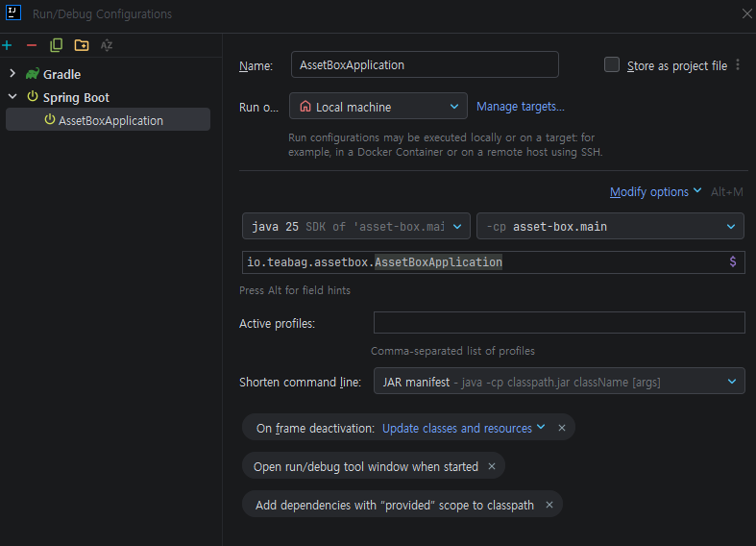The height and width of the screenshot is (546, 756).
Task: Open the java 25 SDK dropdown
Action: click(355, 226)
